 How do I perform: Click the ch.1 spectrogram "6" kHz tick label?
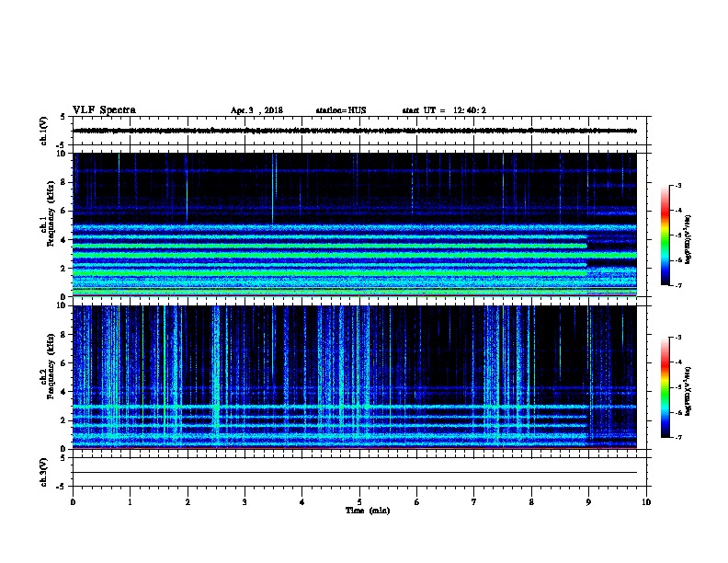63,212
